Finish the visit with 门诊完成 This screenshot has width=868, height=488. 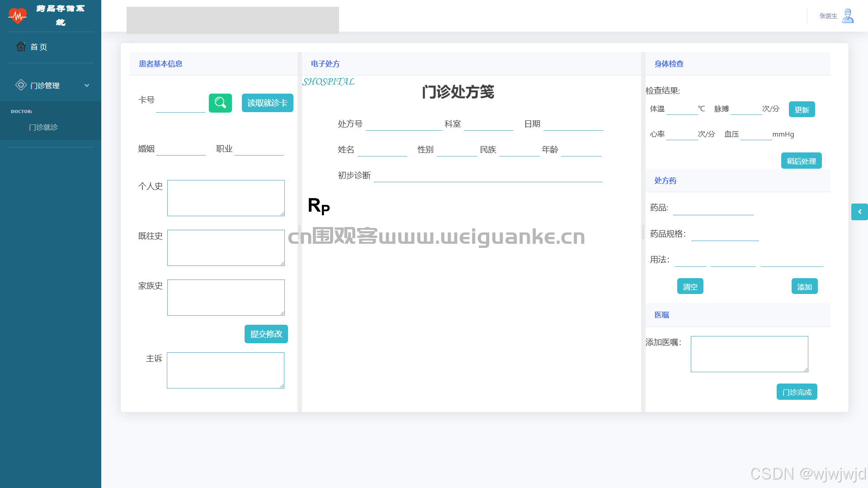point(797,392)
